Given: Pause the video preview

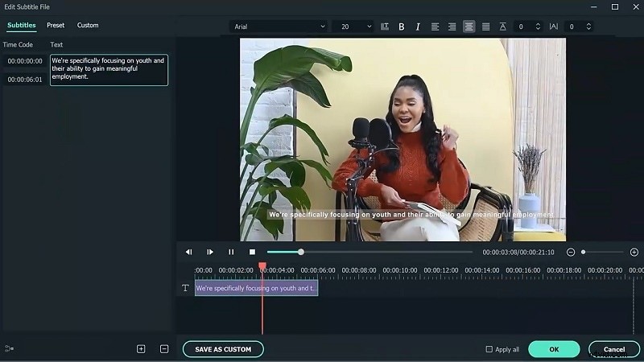Looking at the screenshot, I should pos(231,252).
